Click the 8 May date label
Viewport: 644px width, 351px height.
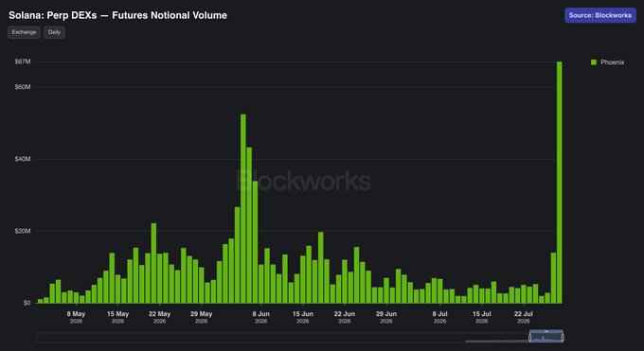(x=76, y=317)
